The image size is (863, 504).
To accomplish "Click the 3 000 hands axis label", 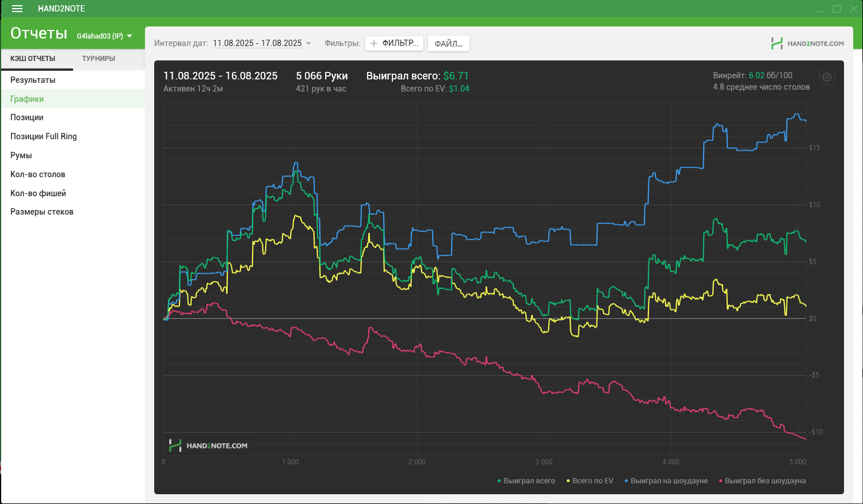I will (544, 462).
